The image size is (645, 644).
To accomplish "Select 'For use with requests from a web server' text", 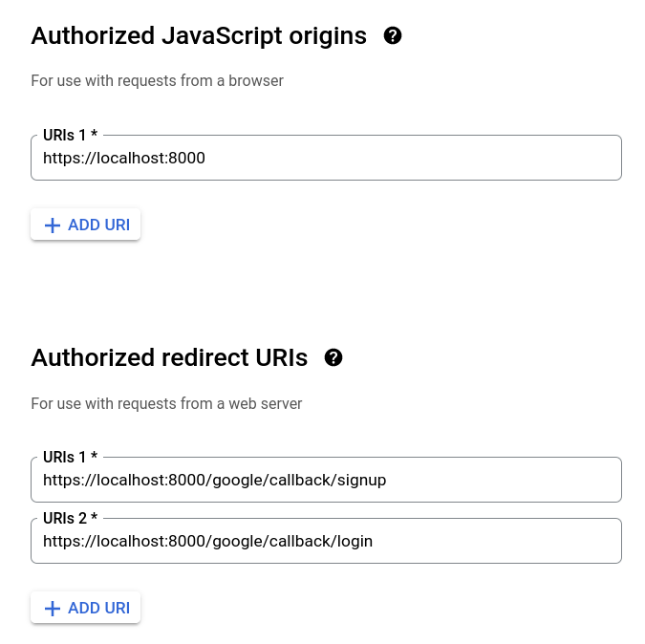I will point(166,403).
